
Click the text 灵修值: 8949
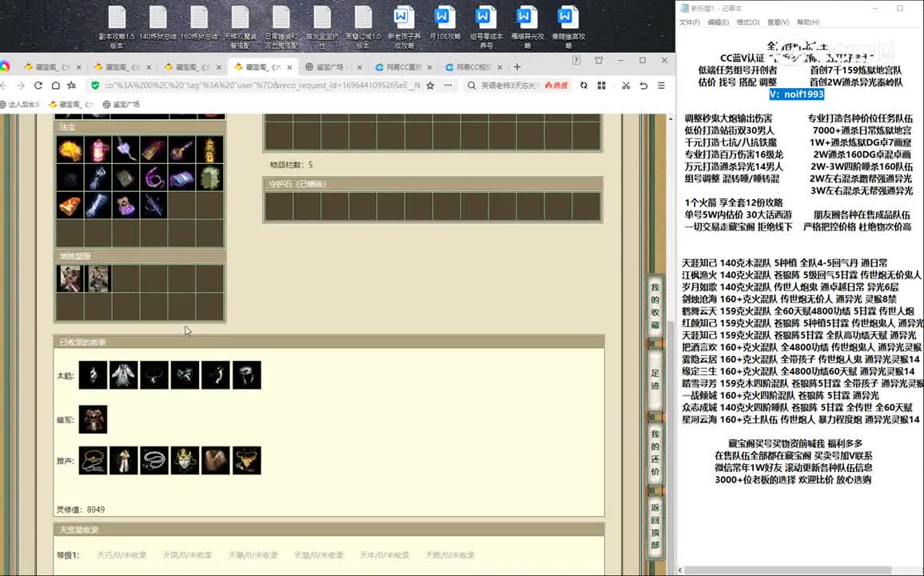coord(81,510)
